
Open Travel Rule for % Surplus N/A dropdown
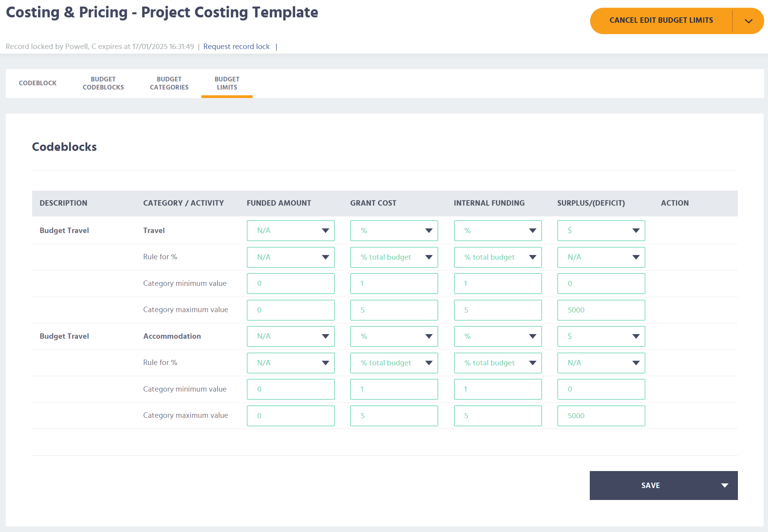click(x=601, y=257)
